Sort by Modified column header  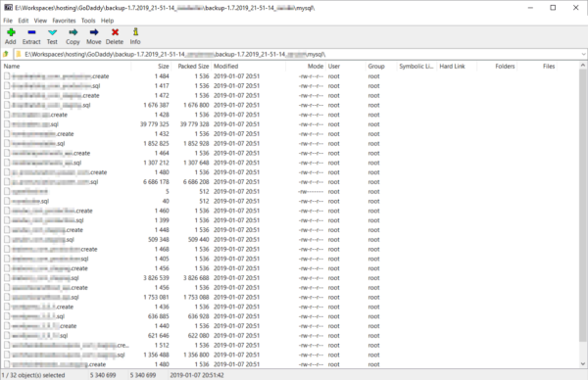pos(249,67)
